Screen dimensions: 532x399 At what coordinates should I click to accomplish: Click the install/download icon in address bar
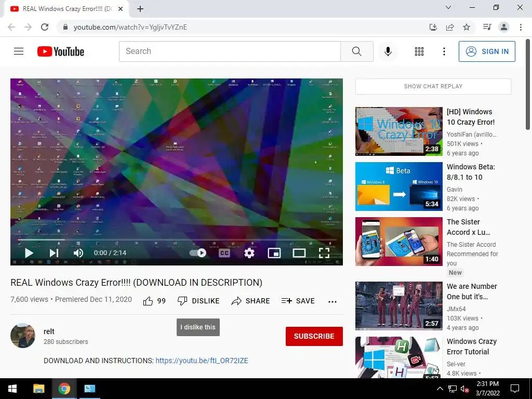point(433,27)
